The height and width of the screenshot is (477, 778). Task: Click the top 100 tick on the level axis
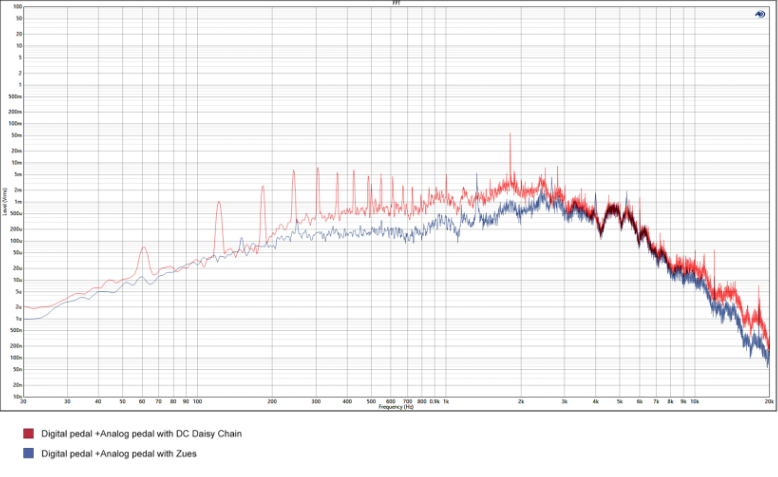click(x=17, y=7)
